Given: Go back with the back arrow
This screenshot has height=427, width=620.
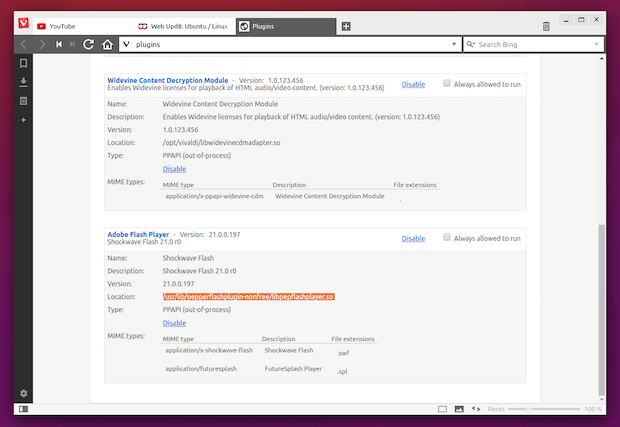Looking at the screenshot, I should [23, 44].
